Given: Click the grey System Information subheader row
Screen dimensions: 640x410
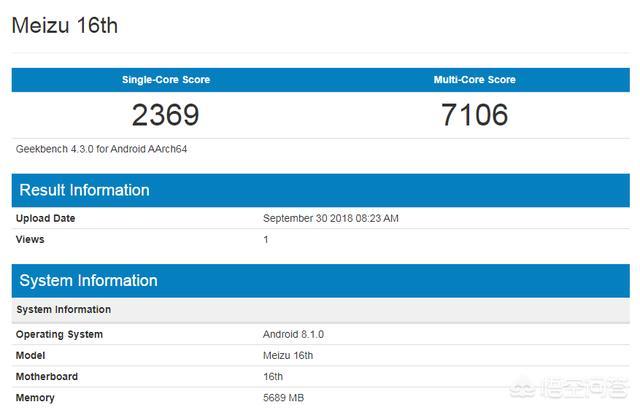Looking at the screenshot, I should [x=320, y=310].
